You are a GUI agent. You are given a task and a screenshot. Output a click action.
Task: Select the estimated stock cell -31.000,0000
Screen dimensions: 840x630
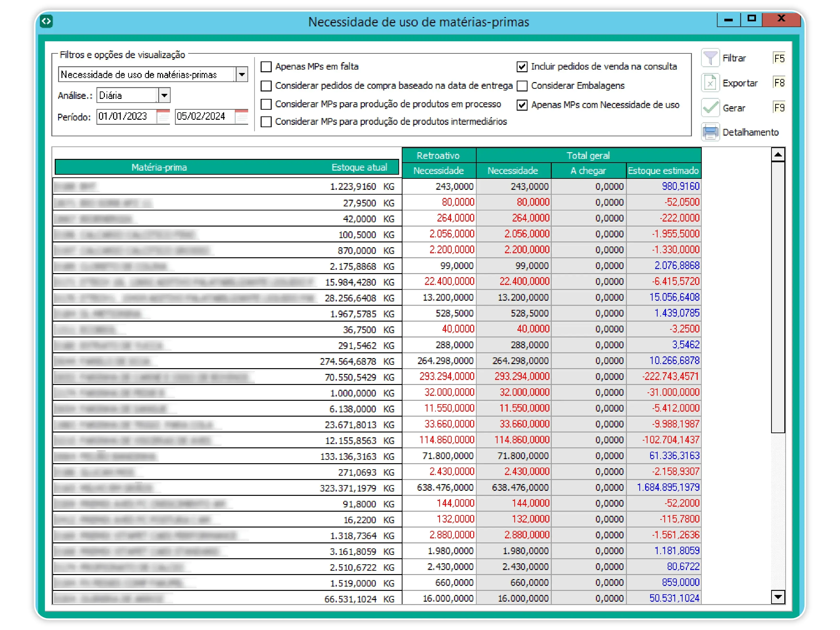(x=663, y=392)
